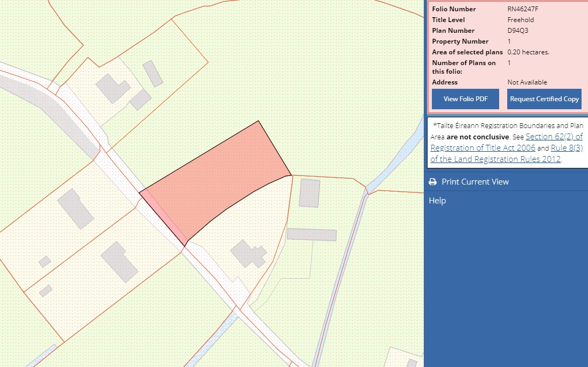Select the Print Current View text
The height and width of the screenshot is (367, 588).
point(475,182)
